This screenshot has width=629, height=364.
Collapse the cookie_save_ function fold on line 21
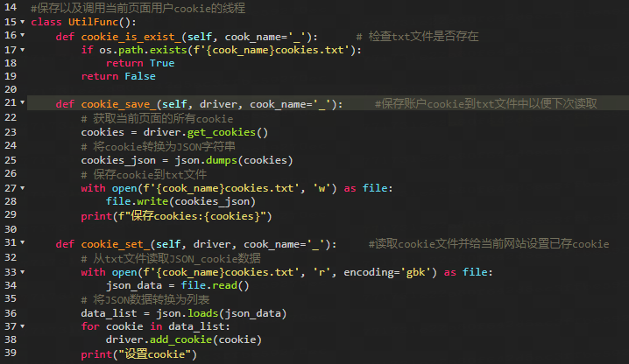[x=23, y=102]
